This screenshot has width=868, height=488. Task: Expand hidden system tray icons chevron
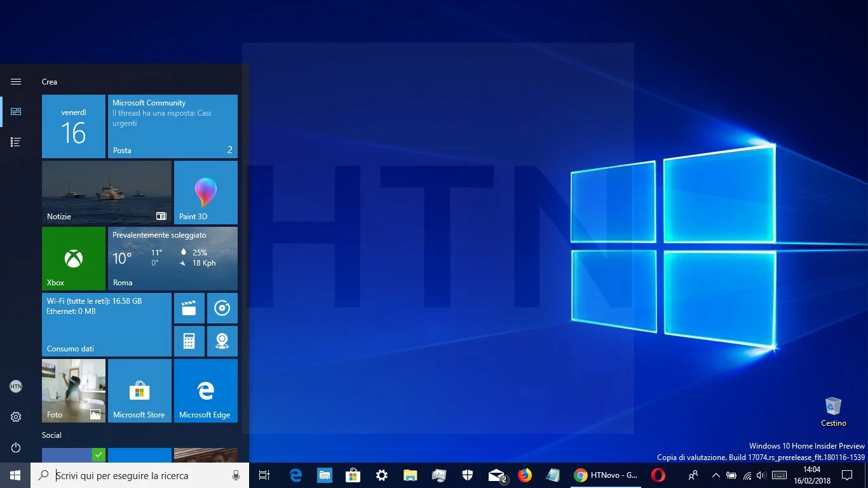716,475
